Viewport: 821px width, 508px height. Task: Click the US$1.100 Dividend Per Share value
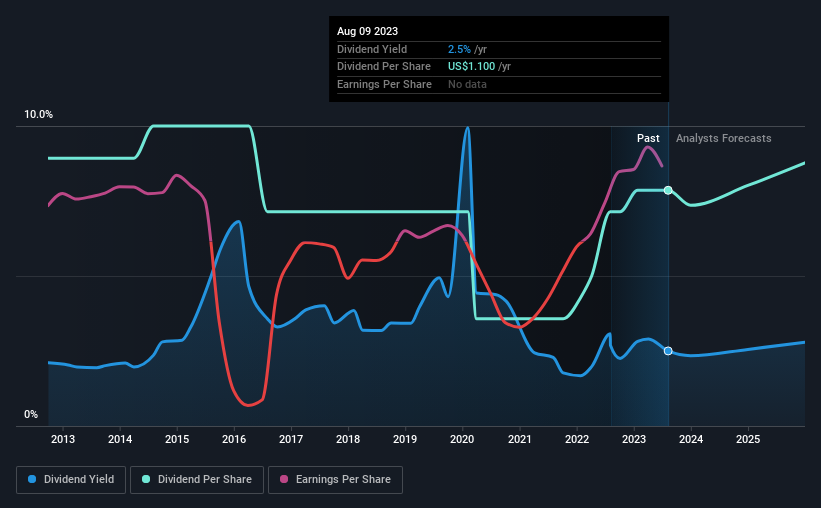471,67
